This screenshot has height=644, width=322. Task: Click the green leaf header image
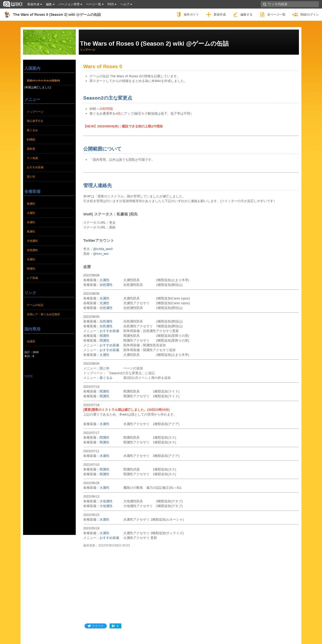(49, 42)
